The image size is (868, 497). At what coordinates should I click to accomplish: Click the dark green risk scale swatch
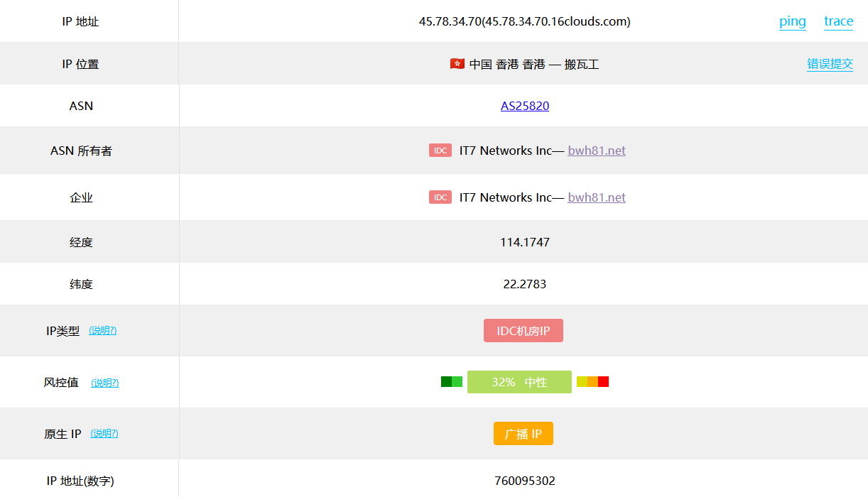[446, 382]
